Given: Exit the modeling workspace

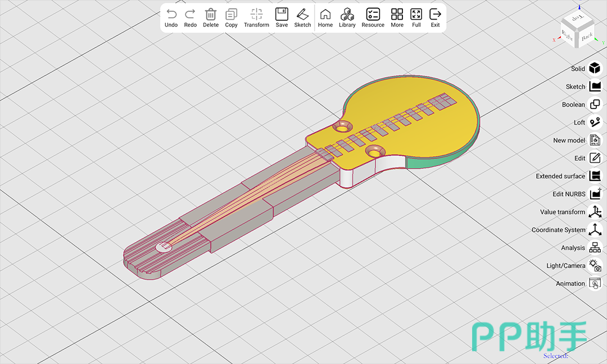Looking at the screenshot, I should (x=435, y=15).
